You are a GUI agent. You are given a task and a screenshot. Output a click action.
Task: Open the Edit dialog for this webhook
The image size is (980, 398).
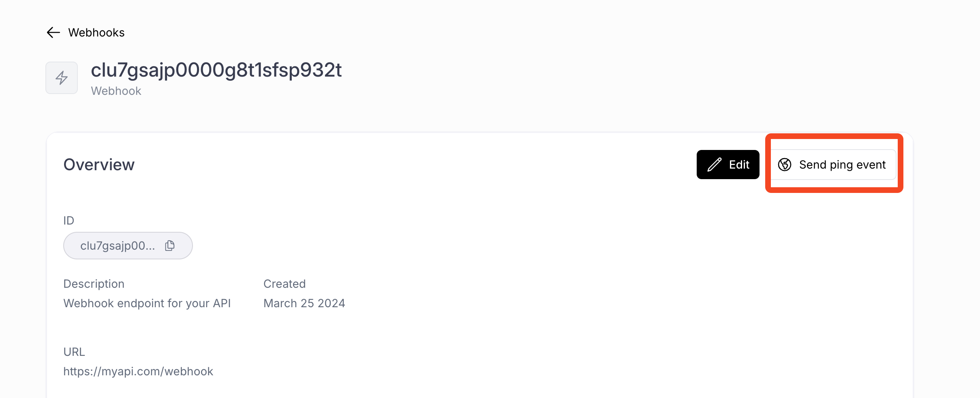click(728, 165)
